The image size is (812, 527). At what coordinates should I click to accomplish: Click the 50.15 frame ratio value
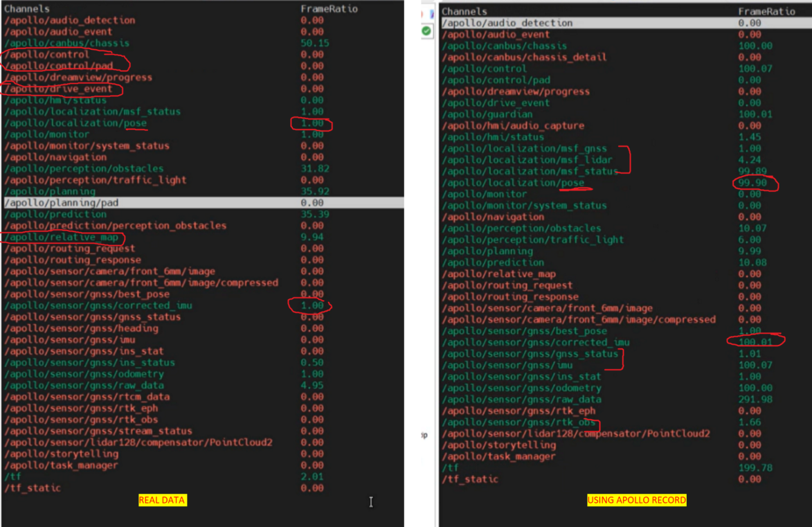[315, 43]
